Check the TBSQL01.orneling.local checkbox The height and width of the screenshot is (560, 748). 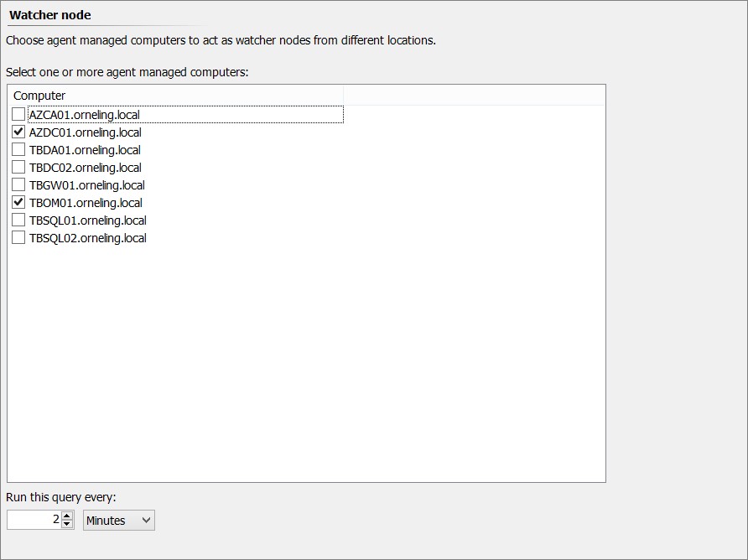[x=18, y=220]
